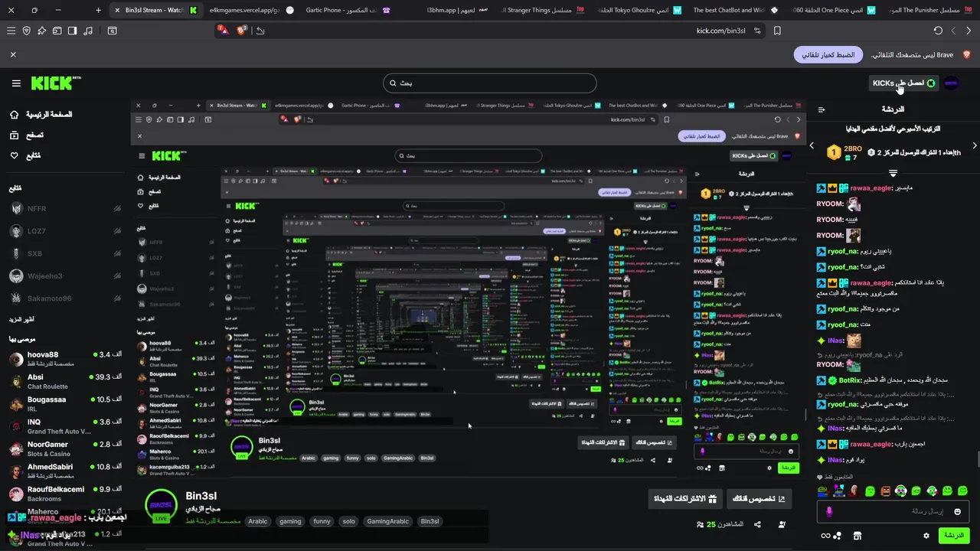Insert the pepe frog emote
Viewport: 980px width, 551px height.
[822, 491]
